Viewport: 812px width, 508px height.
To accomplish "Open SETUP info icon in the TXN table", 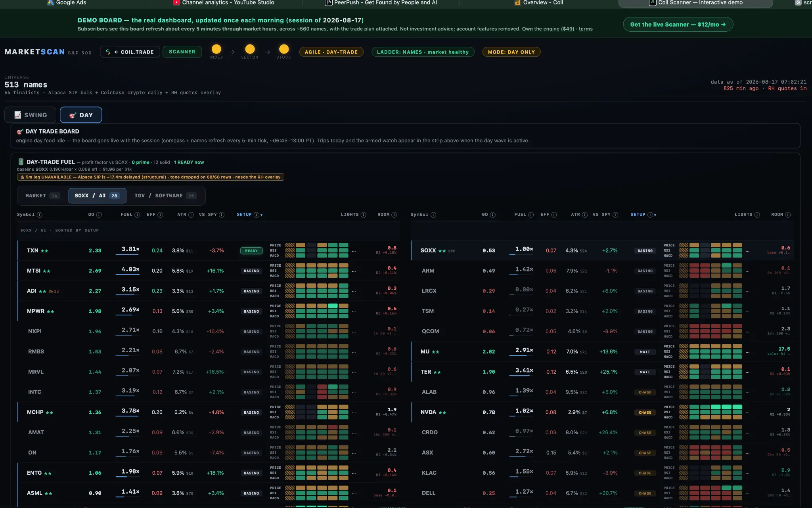I will [x=257, y=215].
